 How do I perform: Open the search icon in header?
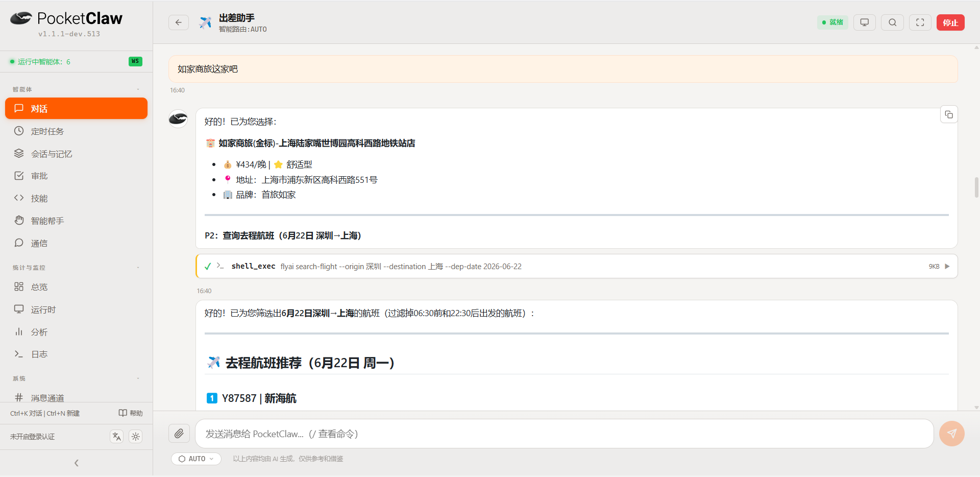(892, 22)
